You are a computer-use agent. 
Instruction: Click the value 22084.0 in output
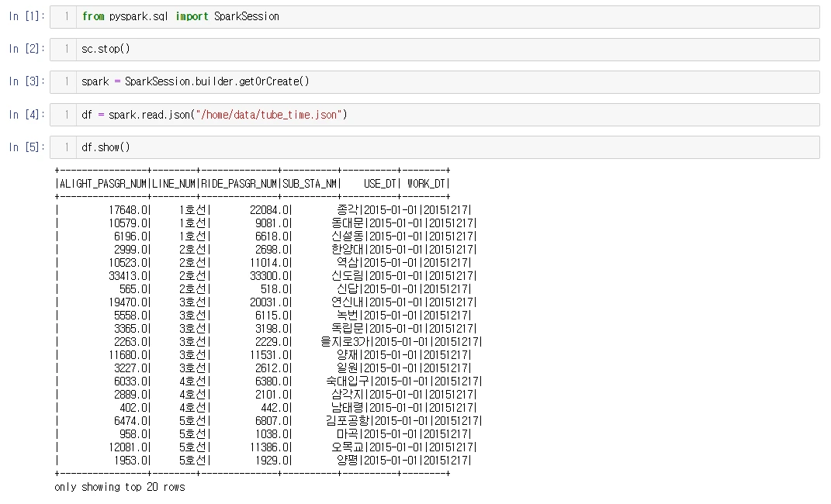[x=268, y=210]
